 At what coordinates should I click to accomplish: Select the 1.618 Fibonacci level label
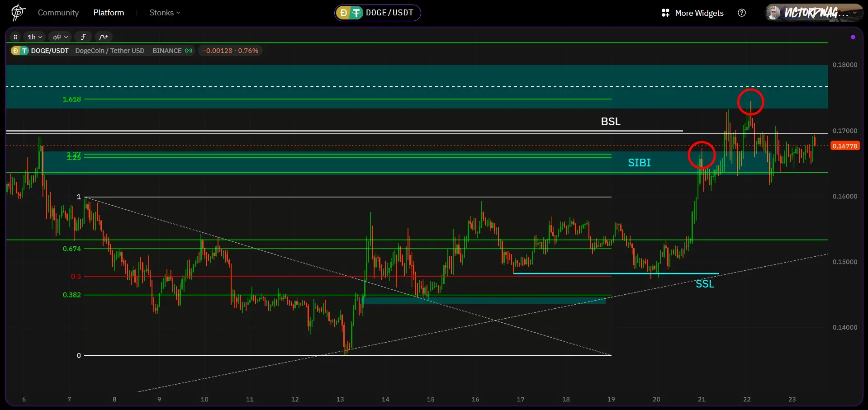coord(72,99)
